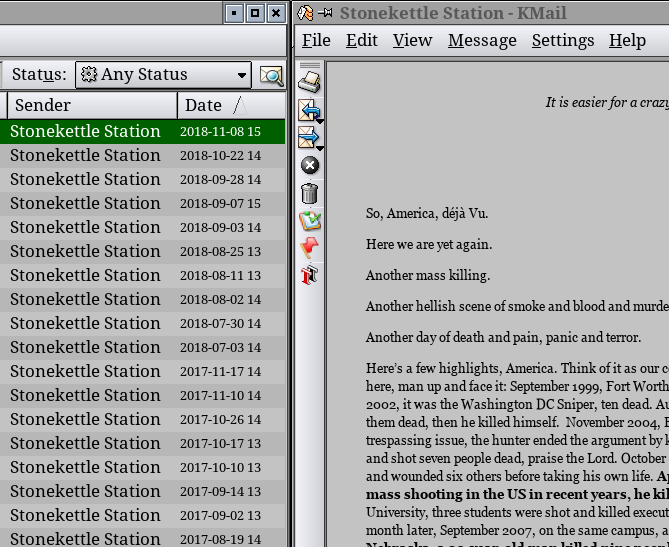Select message dated 2018-10-22 14
This screenshot has height=547, width=669.
coord(143,155)
